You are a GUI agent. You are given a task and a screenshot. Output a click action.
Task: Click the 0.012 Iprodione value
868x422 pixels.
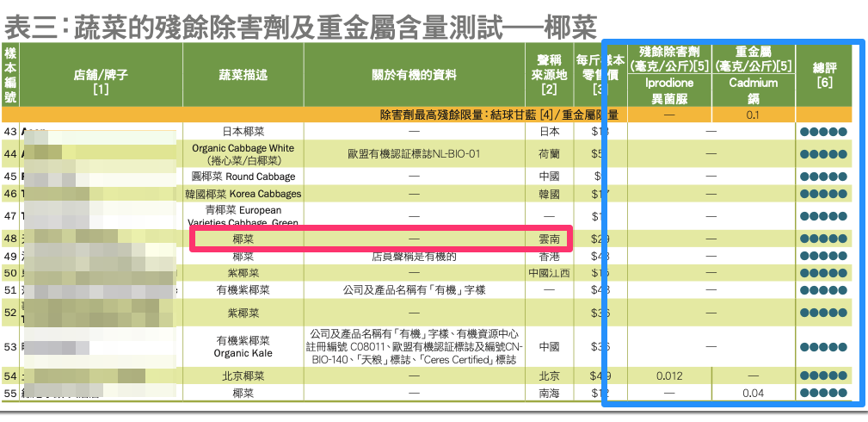pos(669,376)
